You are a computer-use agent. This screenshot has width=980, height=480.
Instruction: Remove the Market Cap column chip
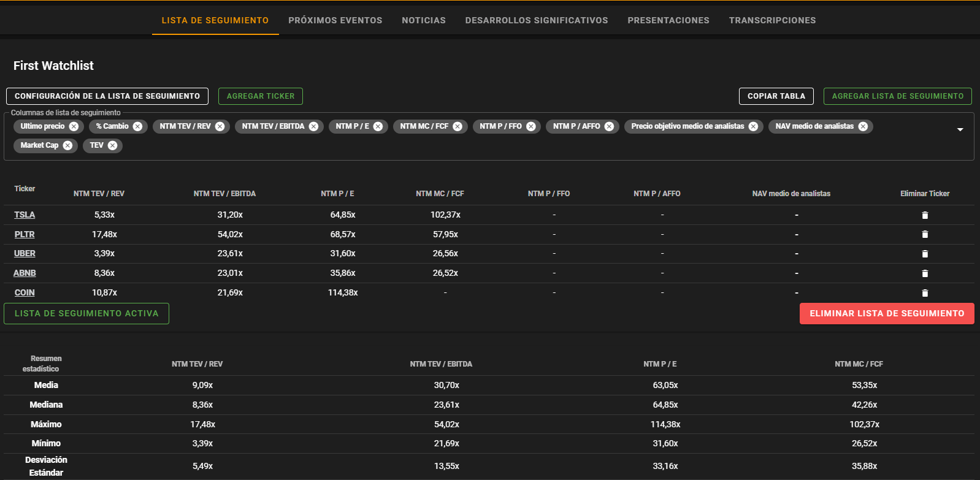[67, 145]
